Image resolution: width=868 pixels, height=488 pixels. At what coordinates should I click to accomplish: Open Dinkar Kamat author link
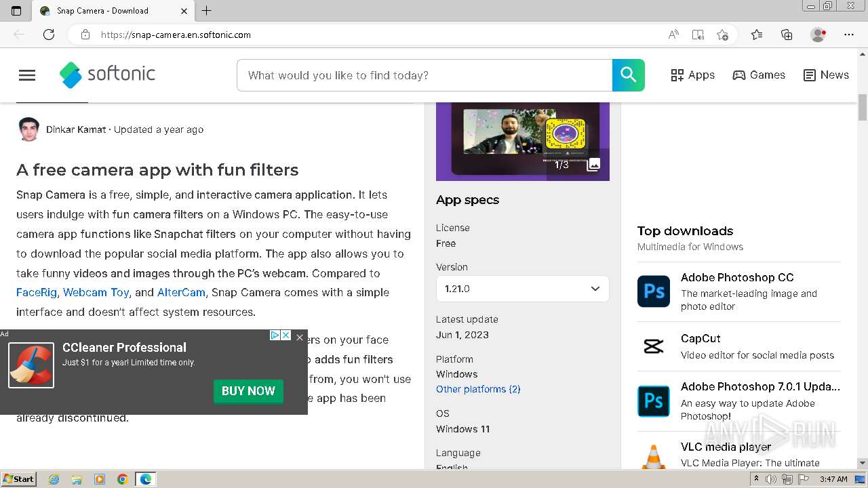[76, 129]
